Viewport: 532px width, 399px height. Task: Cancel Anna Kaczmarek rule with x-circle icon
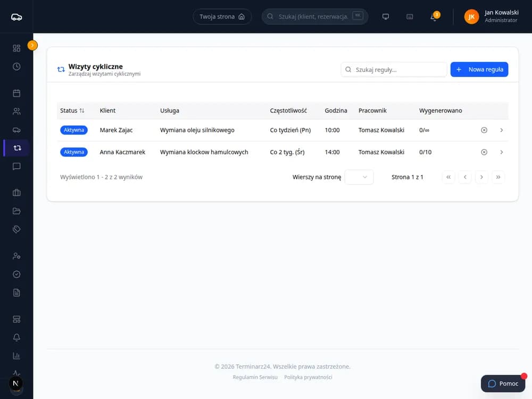pos(484,152)
